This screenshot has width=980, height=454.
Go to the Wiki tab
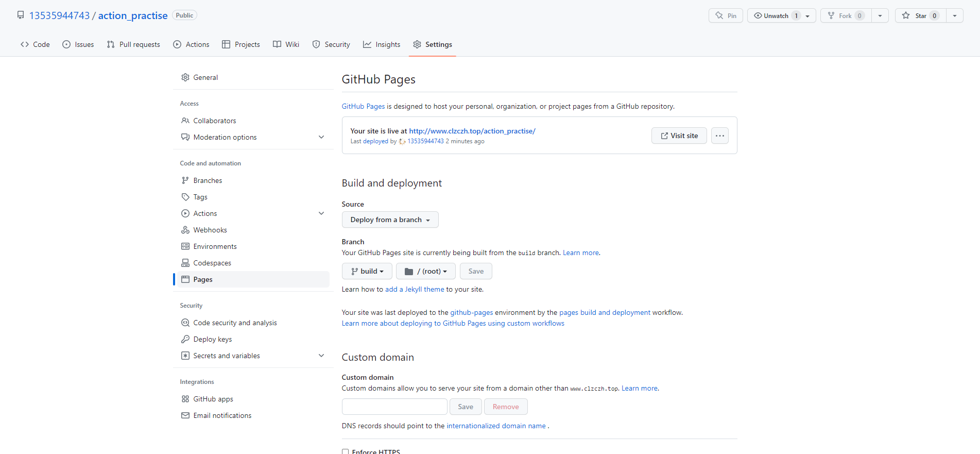click(x=286, y=44)
